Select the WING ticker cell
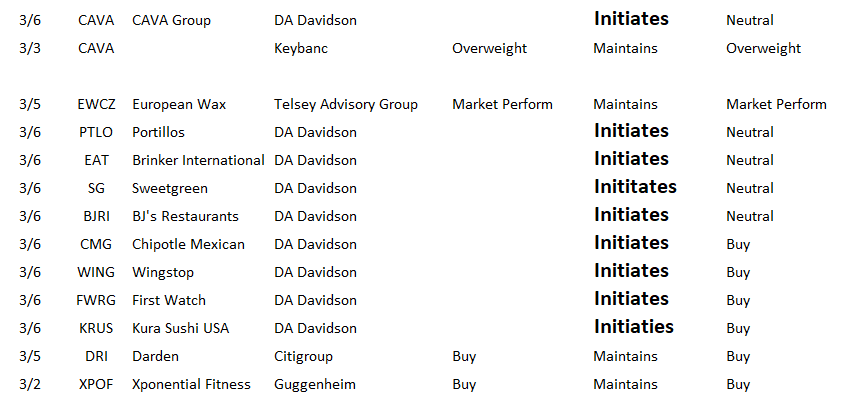Screen dimensions: 845x407 click(96, 272)
